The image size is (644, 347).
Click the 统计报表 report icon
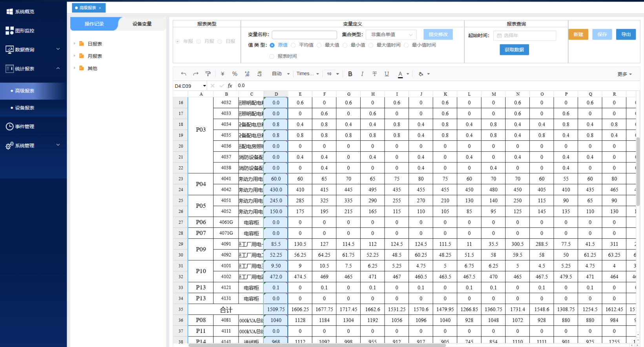click(x=10, y=69)
